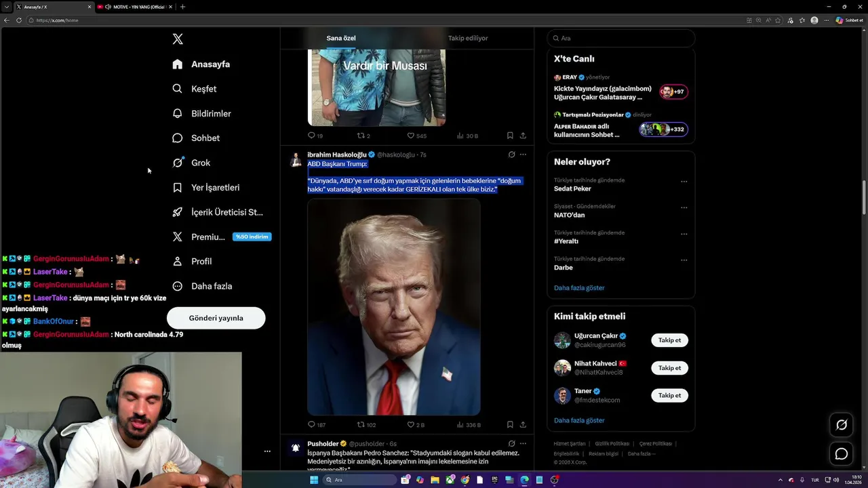The width and height of the screenshot is (868, 488).
Task: Show more follow suggestions link
Action: 579,420
